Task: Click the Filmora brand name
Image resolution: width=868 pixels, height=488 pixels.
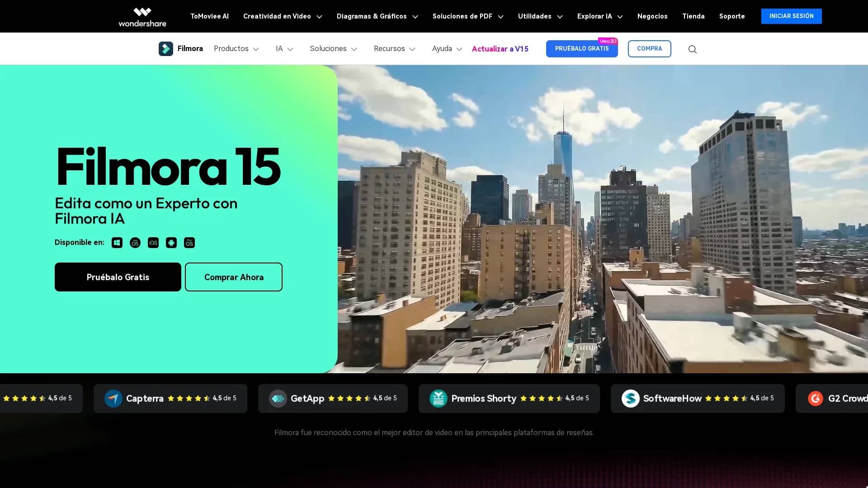Action: pos(190,49)
